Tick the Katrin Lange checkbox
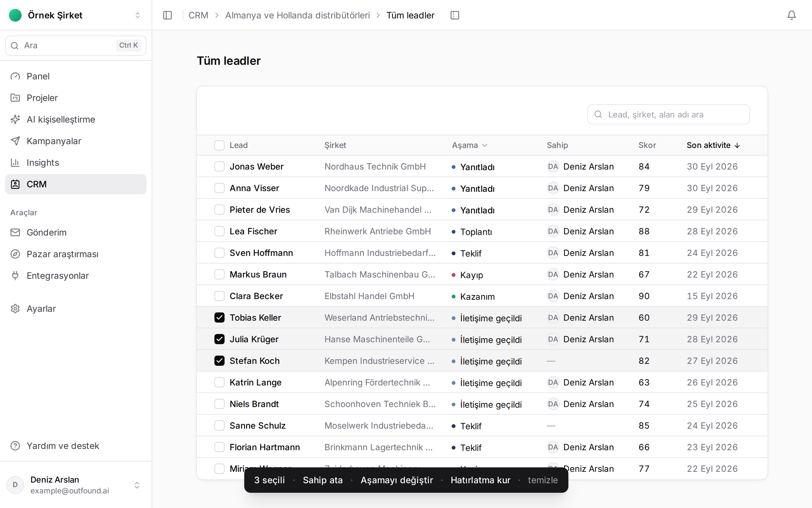Image resolution: width=812 pixels, height=508 pixels. point(219,382)
